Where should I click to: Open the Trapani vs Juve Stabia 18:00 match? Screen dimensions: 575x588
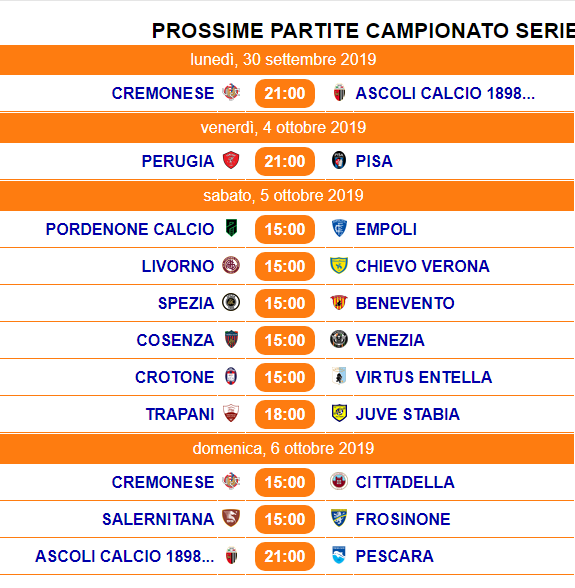tap(285, 414)
